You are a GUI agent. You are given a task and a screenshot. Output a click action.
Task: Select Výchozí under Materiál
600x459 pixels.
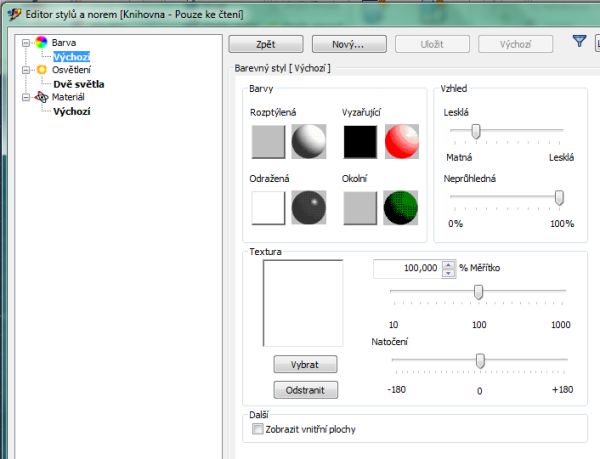tap(71, 112)
